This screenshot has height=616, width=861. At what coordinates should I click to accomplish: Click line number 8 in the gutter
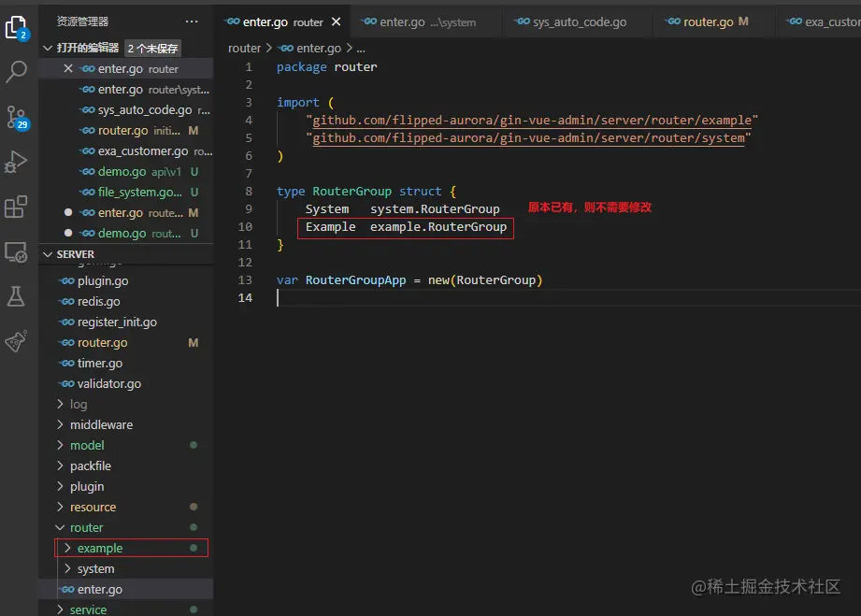(x=248, y=191)
